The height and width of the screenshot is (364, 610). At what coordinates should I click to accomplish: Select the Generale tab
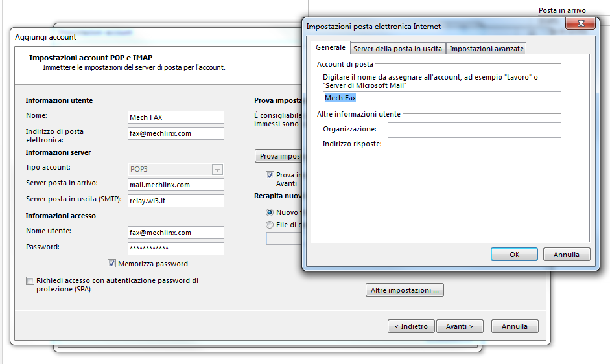pyautogui.click(x=331, y=48)
